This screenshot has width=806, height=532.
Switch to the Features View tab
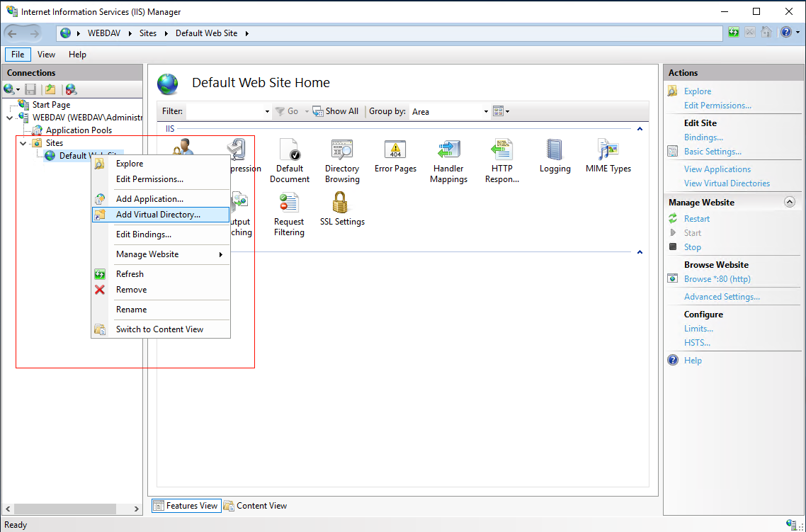click(186, 506)
